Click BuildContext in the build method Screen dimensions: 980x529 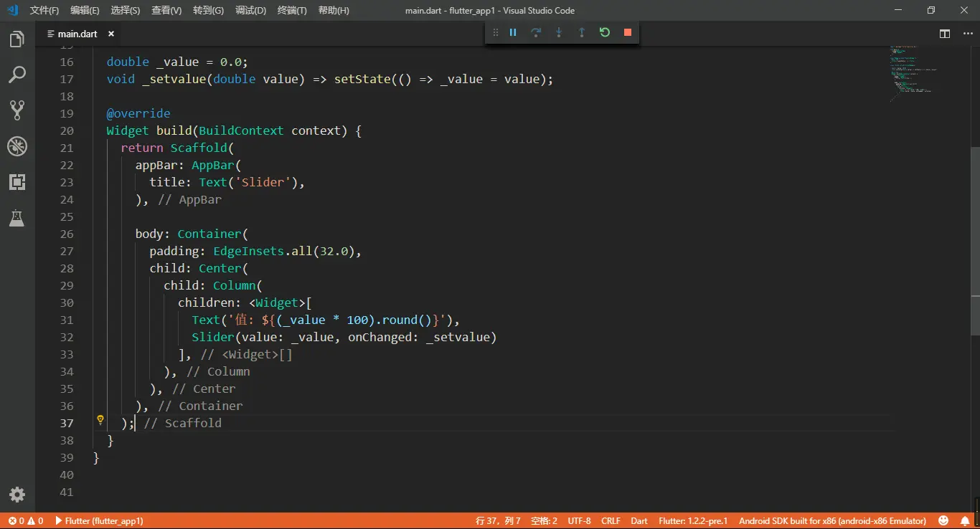(x=242, y=130)
